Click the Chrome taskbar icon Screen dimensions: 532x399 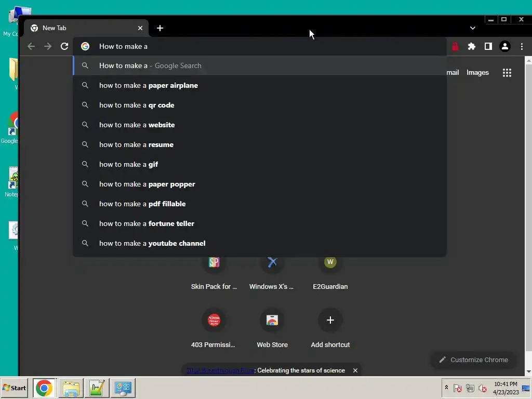(x=44, y=388)
